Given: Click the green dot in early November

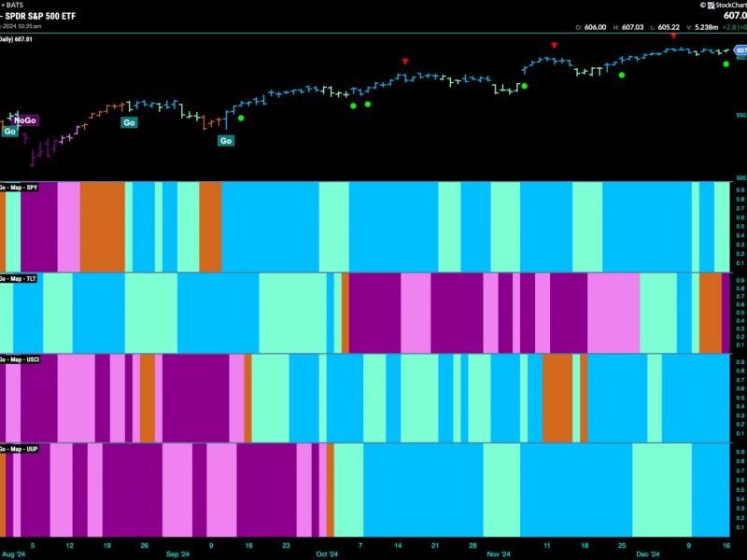Looking at the screenshot, I should click(525, 86).
